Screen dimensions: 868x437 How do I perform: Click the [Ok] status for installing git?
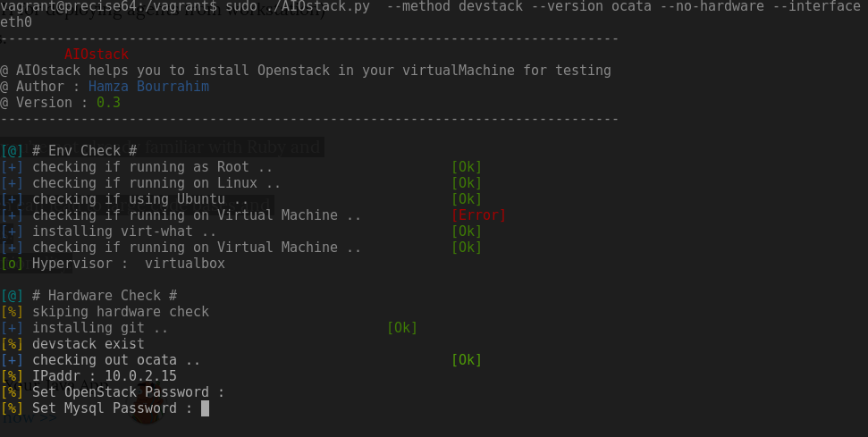tap(402, 328)
